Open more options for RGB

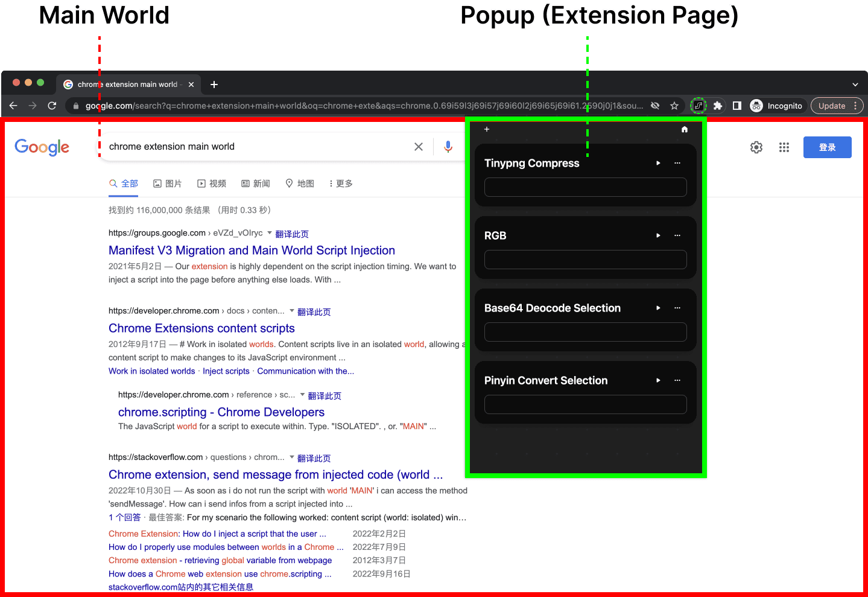677,235
